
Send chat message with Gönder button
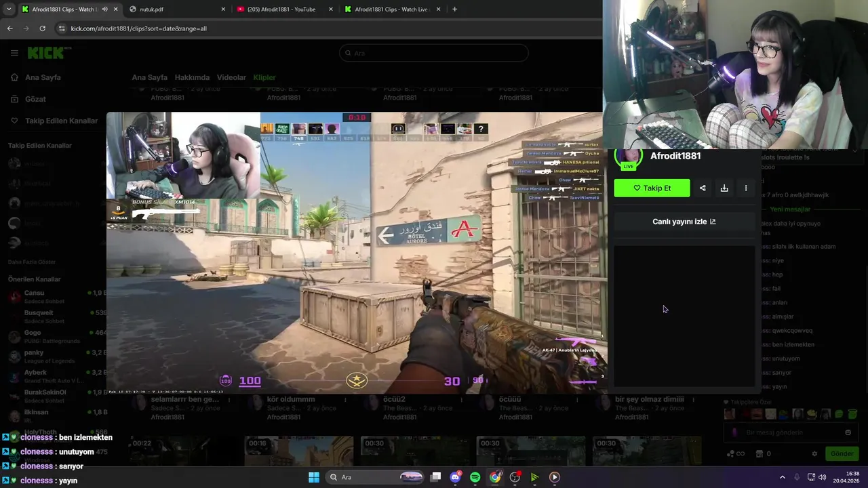point(842,453)
